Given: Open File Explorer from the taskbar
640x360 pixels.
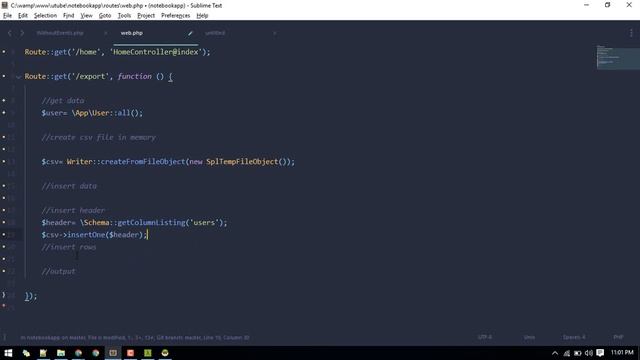Looking at the screenshot, I should [61, 353].
